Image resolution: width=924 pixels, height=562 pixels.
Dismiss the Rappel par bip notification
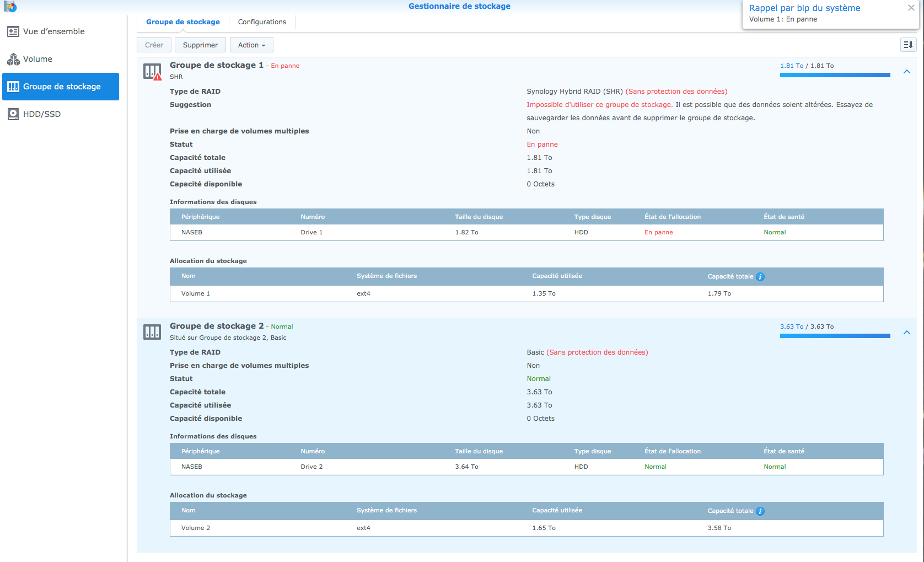(911, 8)
